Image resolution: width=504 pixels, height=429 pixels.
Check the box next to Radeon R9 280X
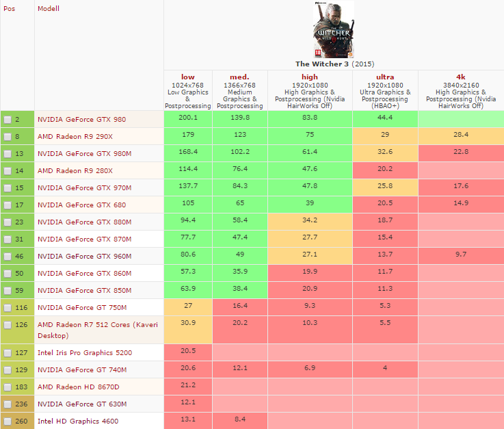[x=8, y=171]
